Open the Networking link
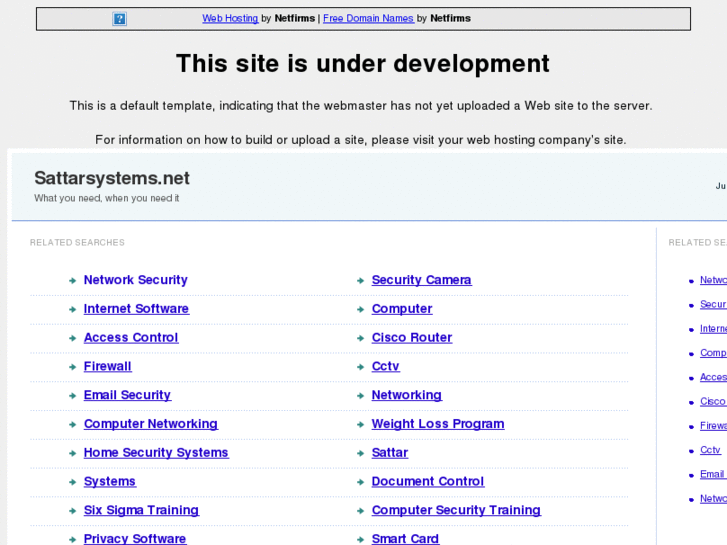The width and height of the screenshot is (727, 545). point(407,395)
